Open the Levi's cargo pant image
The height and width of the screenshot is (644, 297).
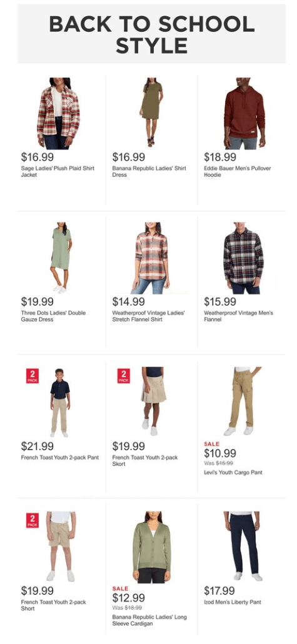coord(243,401)
